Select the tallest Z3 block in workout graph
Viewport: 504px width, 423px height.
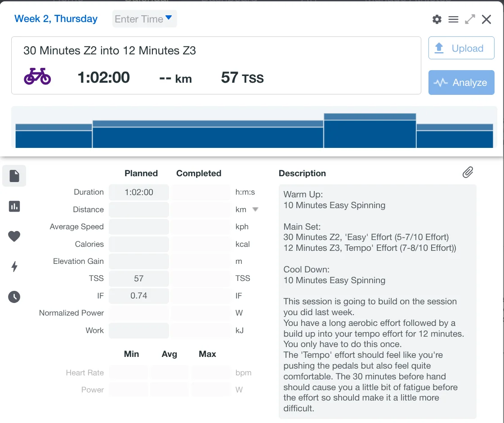click(x=370, y=131)
